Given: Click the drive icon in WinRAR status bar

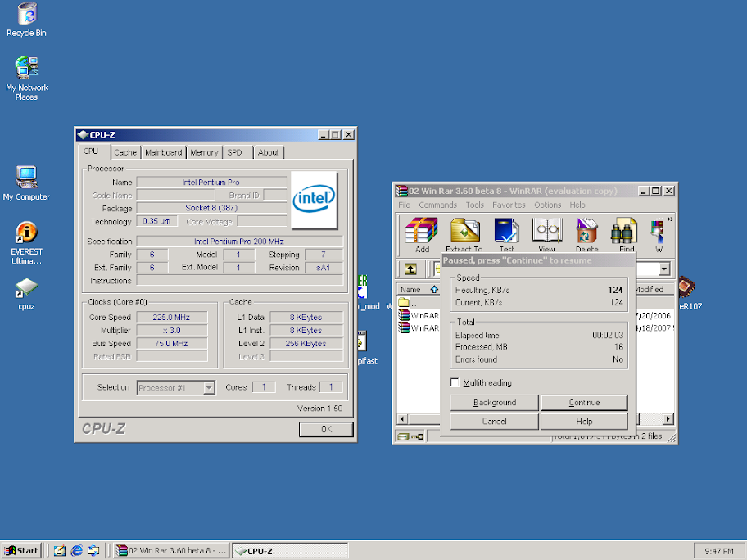Looking at the screenshot, I should pos(402,436).
